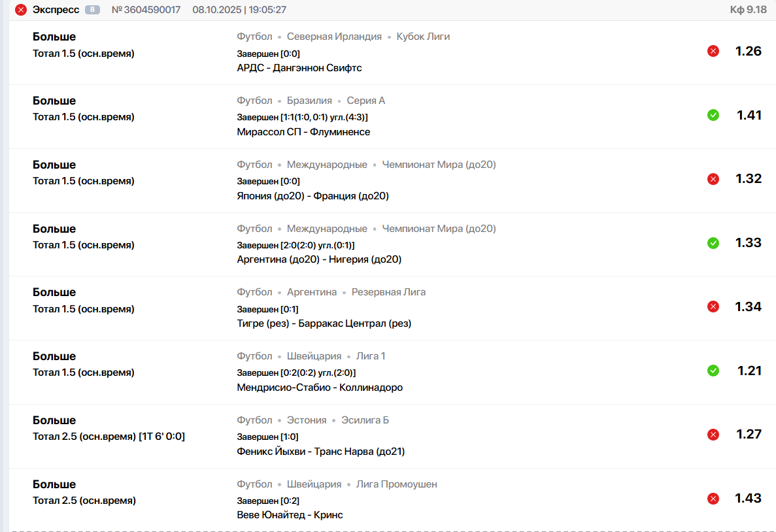
Task: Click Лига Промоушен league breadcrumb
Action: click(x=396, y=484)
